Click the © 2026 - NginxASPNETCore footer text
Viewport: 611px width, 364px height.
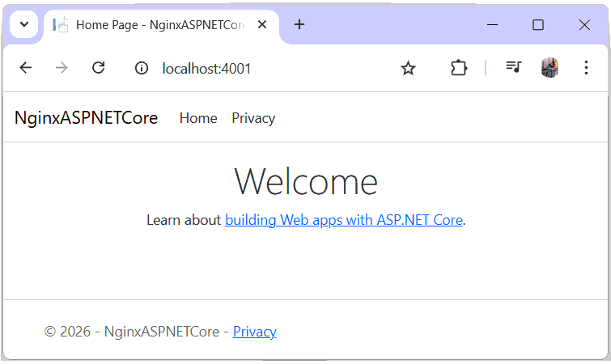132,332
